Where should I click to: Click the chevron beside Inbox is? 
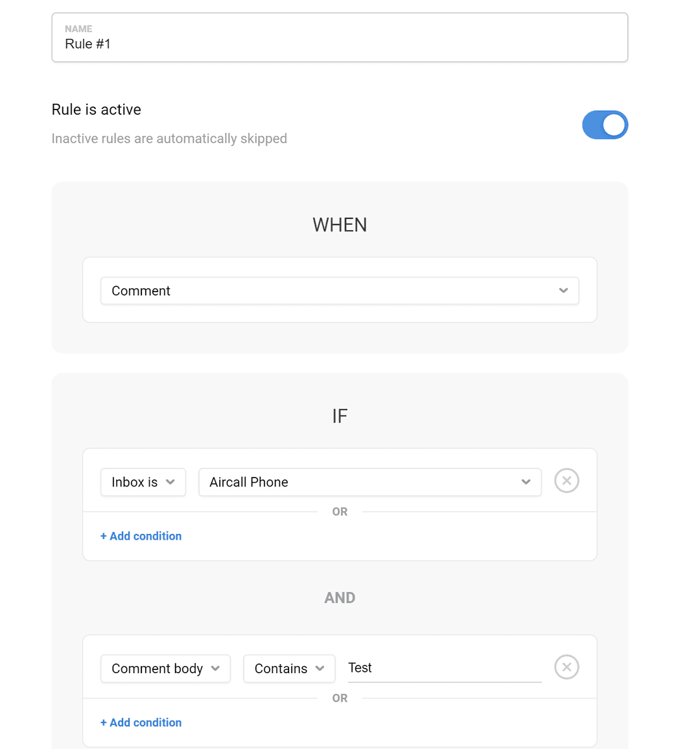coord(170,482)
